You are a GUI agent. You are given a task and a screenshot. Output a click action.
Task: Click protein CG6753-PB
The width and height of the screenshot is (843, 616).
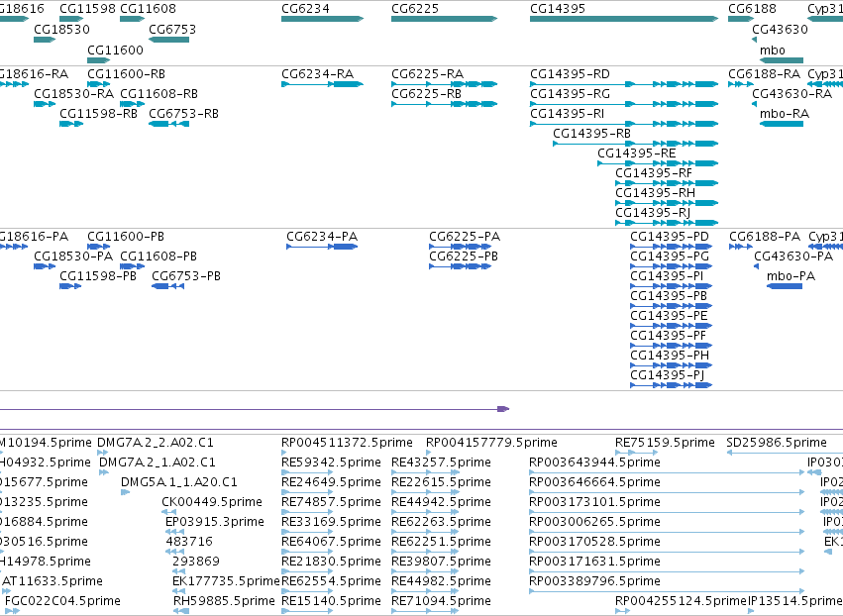click(x=167, y=286)
